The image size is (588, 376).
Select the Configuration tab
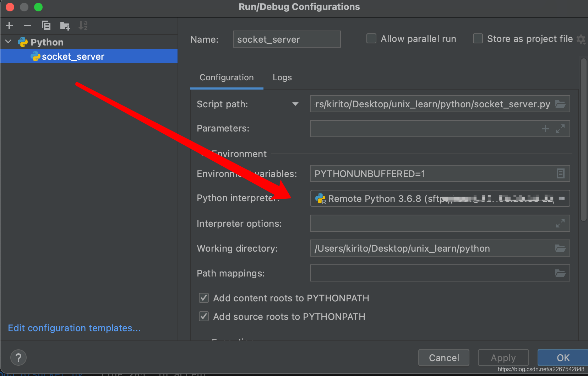pyautogui.click(x=227, y=77)
